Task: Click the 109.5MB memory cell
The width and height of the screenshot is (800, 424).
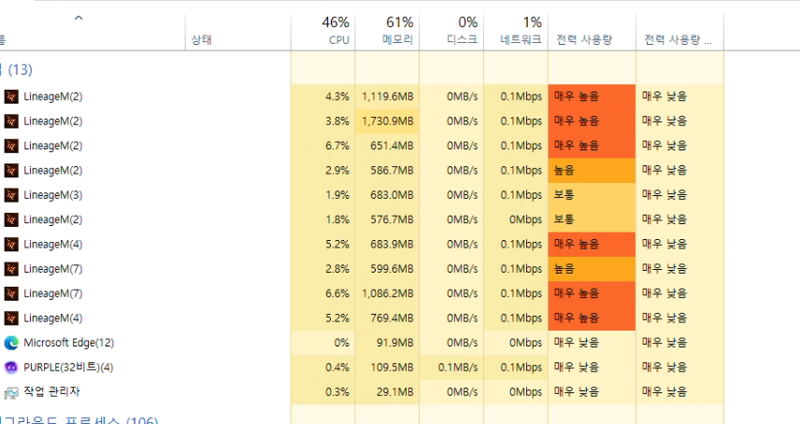Action: (x=387, y=367)
